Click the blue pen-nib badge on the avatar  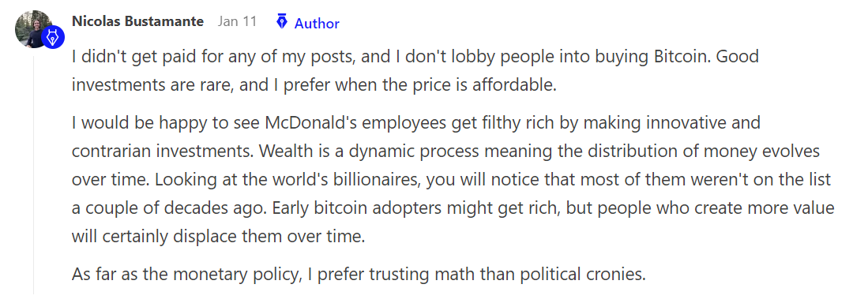pos(54,38)
